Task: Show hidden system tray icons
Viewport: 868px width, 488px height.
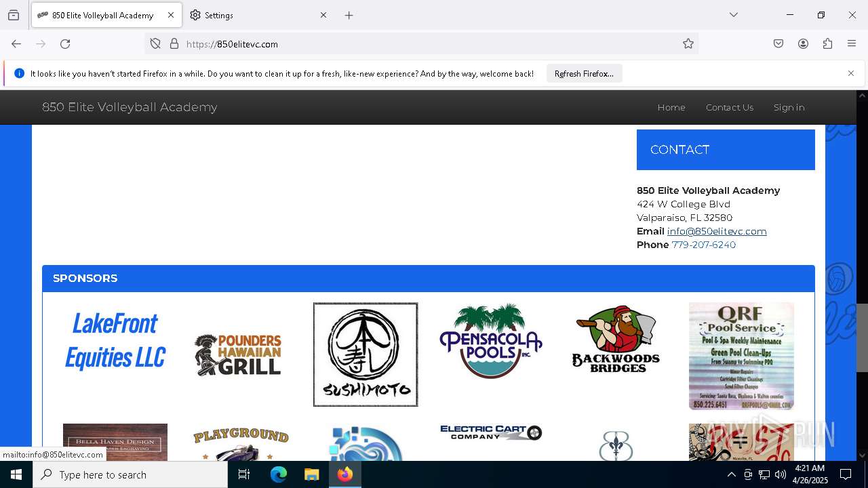Action: click(731, 474)
